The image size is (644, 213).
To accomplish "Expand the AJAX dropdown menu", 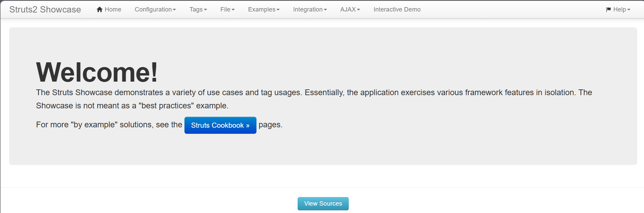I will point(350,9).
